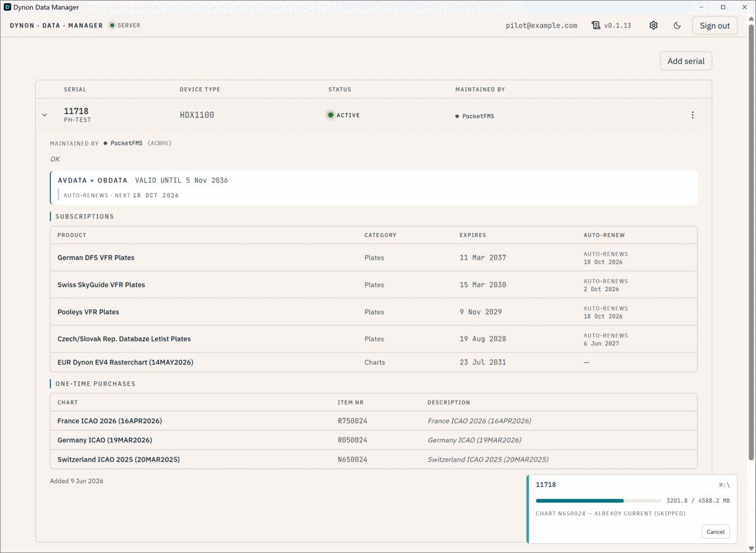756x553 pixels.
Task: Select EUR Dynon EV4 Rasterchart subscription
Action: pos(374,362)
